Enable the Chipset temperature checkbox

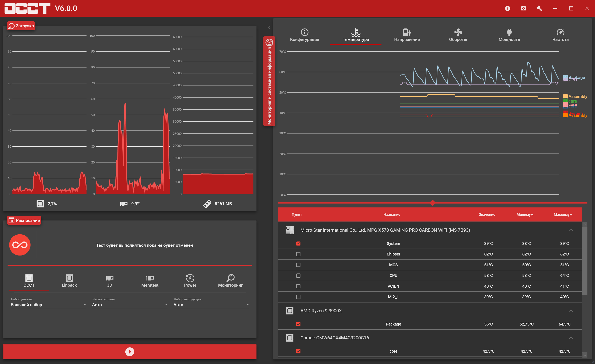[298, 254]
